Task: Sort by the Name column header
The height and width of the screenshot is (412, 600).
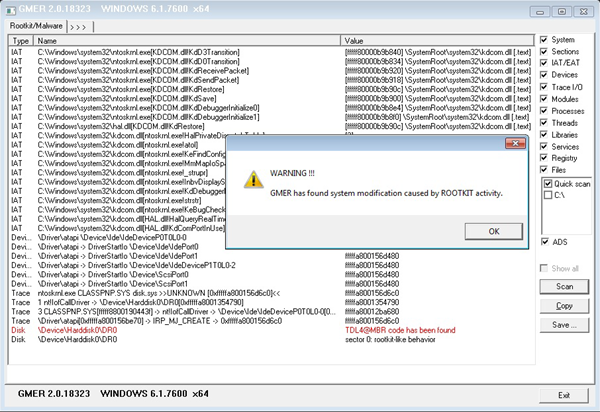Action: (187, 41)
